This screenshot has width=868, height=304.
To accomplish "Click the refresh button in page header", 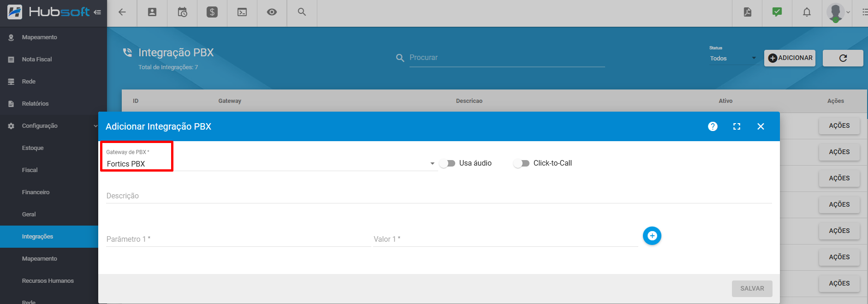I will 843,58.
